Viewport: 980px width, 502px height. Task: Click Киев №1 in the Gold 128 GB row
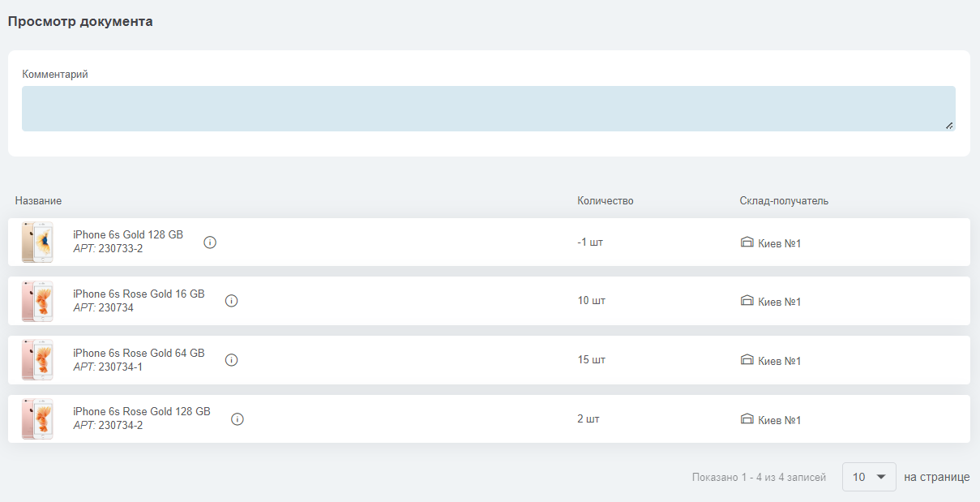tap(780, 243)
